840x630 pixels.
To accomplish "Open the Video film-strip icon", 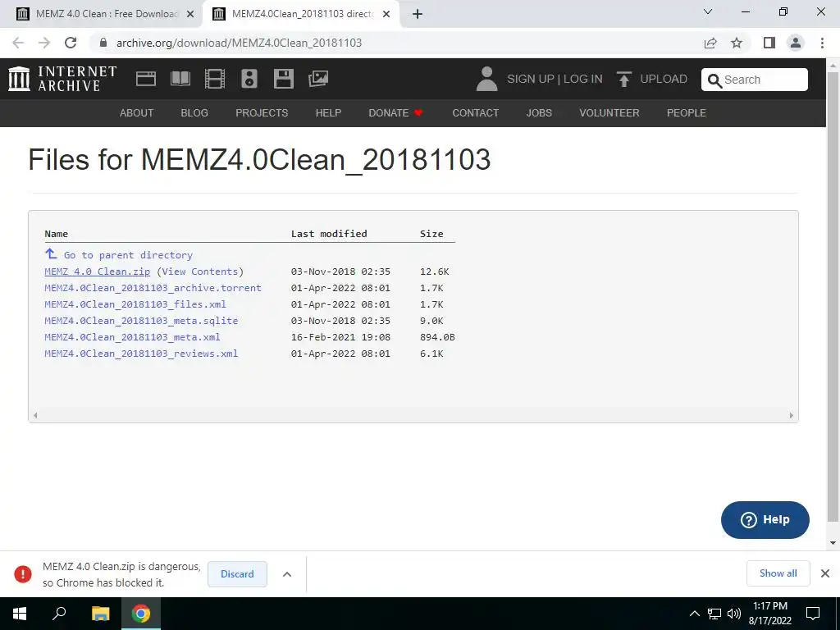I will tap(215, 79).
